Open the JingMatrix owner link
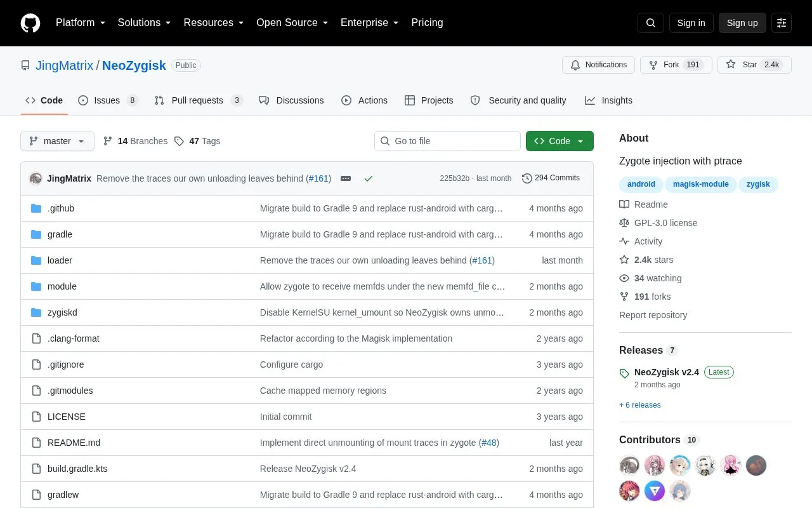This screenshot has height=508, width=812. (64, 65)
